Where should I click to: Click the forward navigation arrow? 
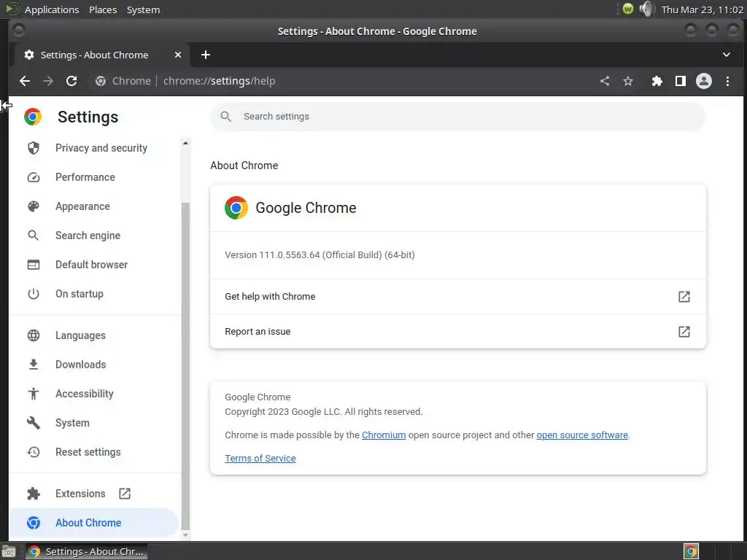[48, 81]
